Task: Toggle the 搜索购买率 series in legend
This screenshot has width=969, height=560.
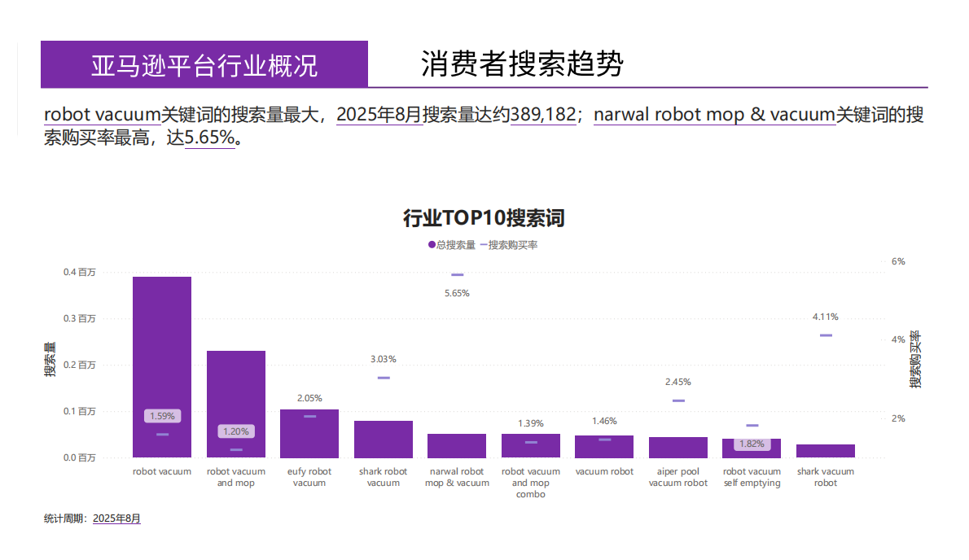Action: tap(509, 243)
